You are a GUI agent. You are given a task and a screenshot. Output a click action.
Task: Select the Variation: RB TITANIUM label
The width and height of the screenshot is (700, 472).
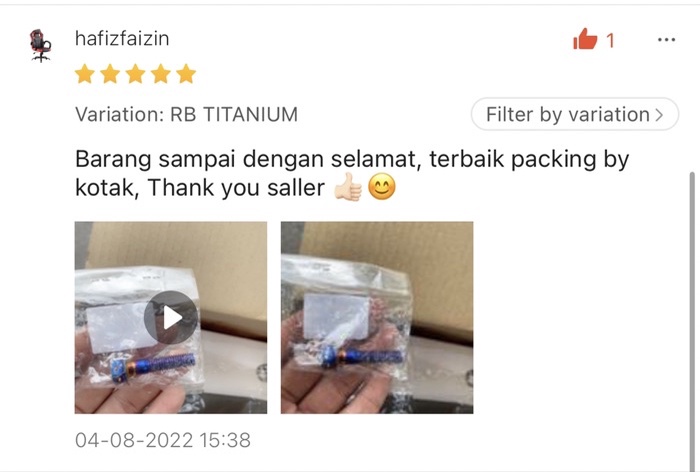(x=186, y=114)
